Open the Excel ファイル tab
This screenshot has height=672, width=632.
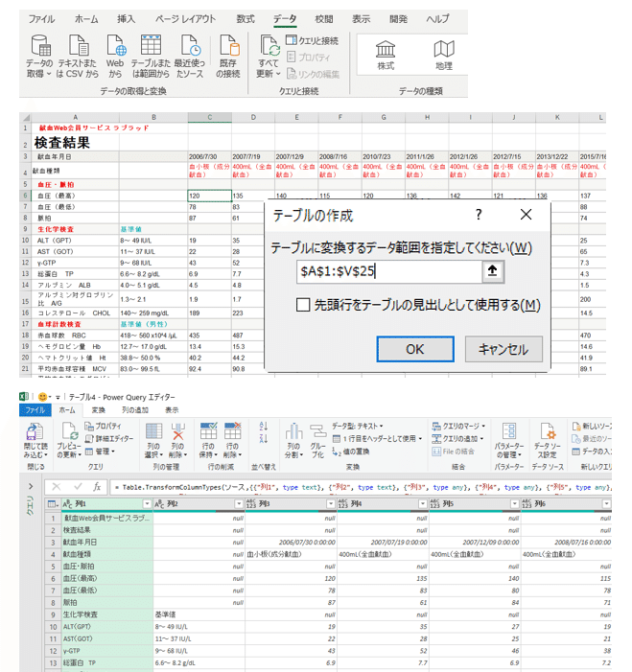[x=41, y=19]
